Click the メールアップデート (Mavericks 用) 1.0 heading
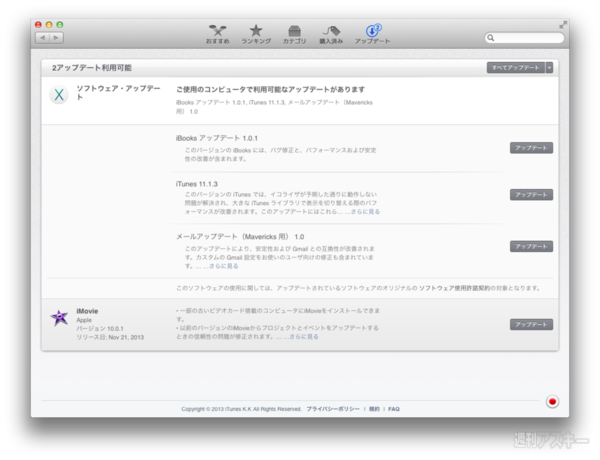 point(240,237)
